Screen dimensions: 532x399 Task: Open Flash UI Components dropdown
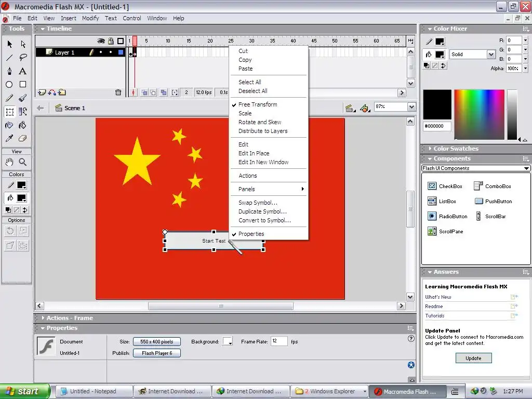click(x=476, y=168)
